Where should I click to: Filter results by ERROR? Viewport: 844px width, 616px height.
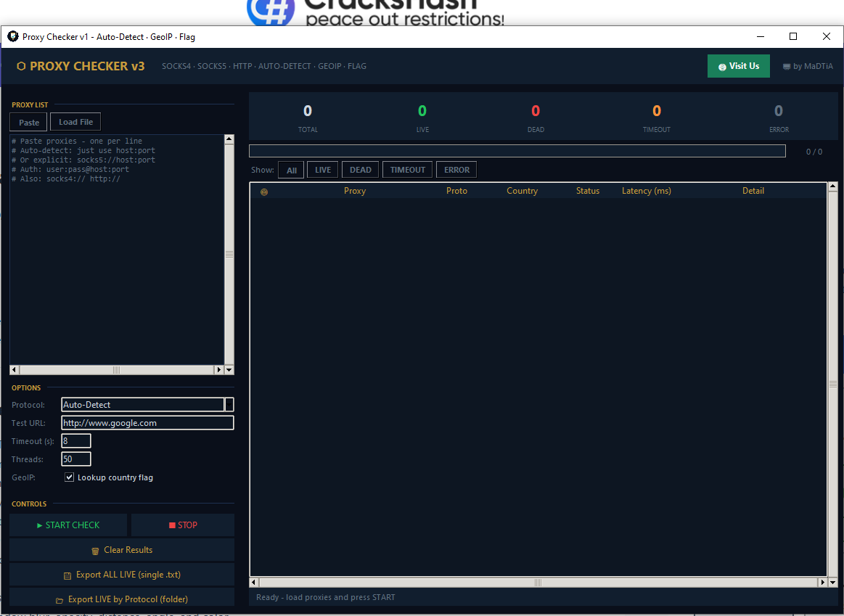coord(456,170)
